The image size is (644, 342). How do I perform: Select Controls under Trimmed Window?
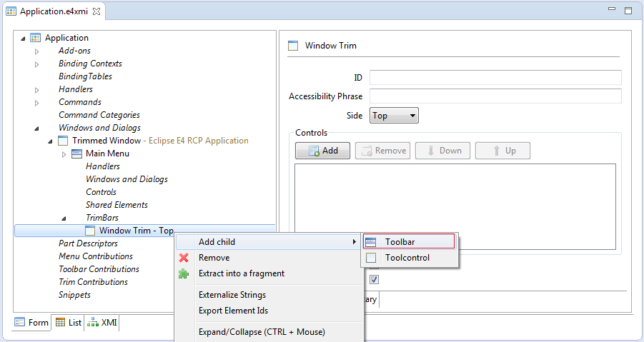point(101,192)
